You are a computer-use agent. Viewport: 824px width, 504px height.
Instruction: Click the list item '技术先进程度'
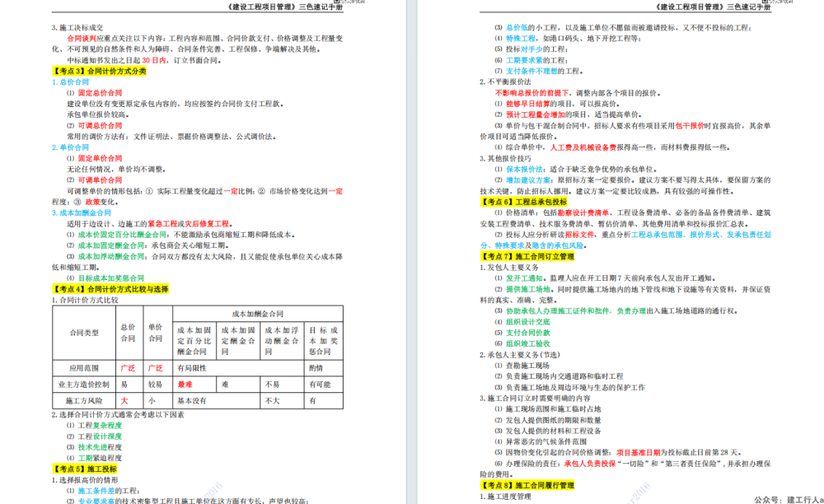point(100,447)
